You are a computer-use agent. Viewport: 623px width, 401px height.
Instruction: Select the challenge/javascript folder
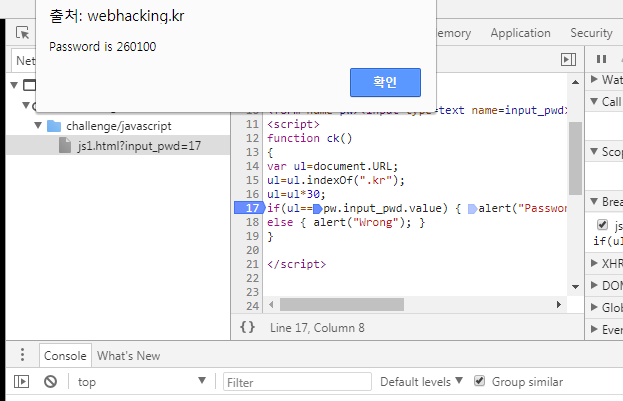coord(118,126)
